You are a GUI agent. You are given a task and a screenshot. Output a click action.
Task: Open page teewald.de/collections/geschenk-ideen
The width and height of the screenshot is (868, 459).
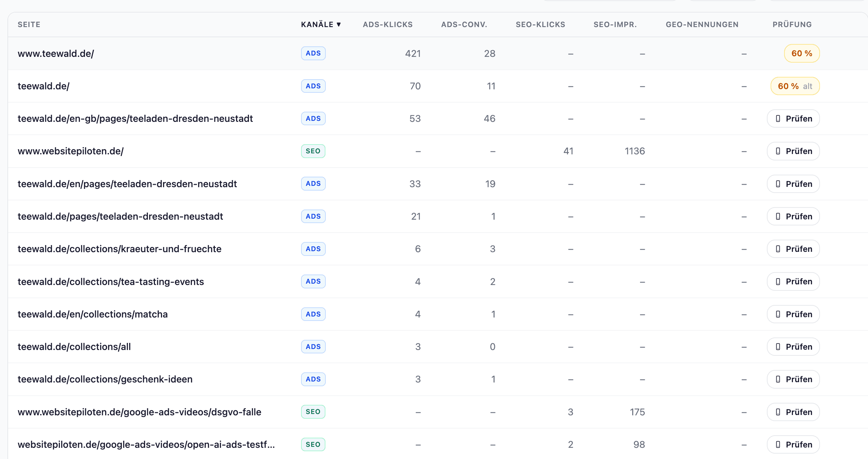point(105,379)
